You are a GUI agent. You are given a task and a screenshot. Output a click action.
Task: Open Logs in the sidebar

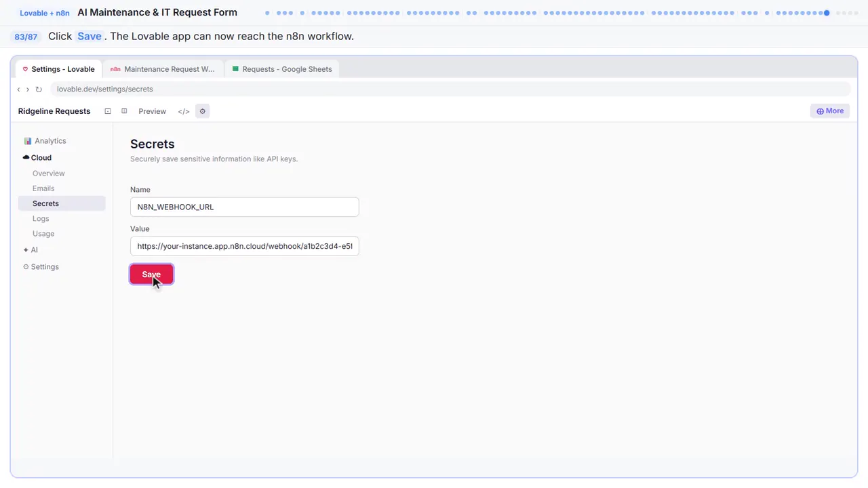point(41,219)
